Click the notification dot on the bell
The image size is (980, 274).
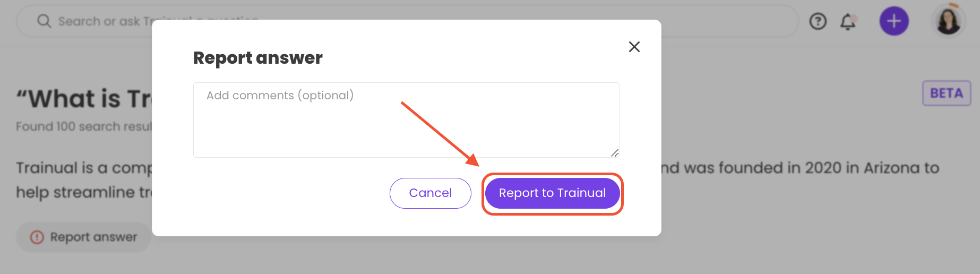pyautogui.click(x=854, y=18)
